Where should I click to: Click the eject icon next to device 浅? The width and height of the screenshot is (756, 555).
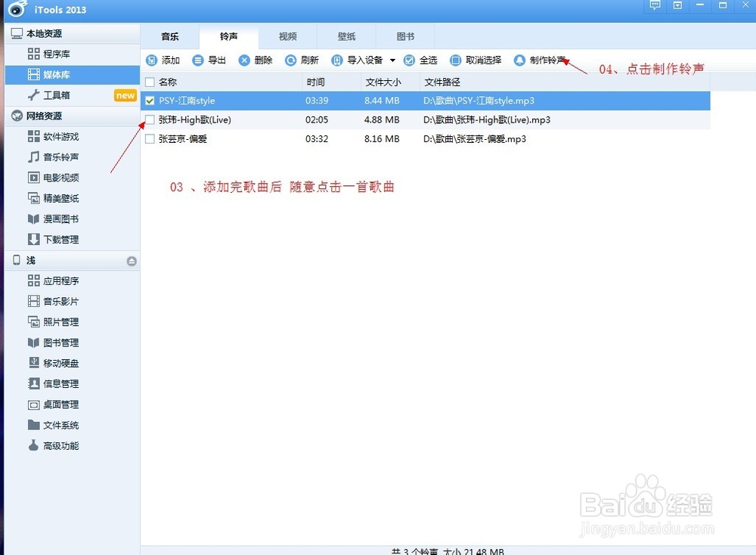click(132, 260)
